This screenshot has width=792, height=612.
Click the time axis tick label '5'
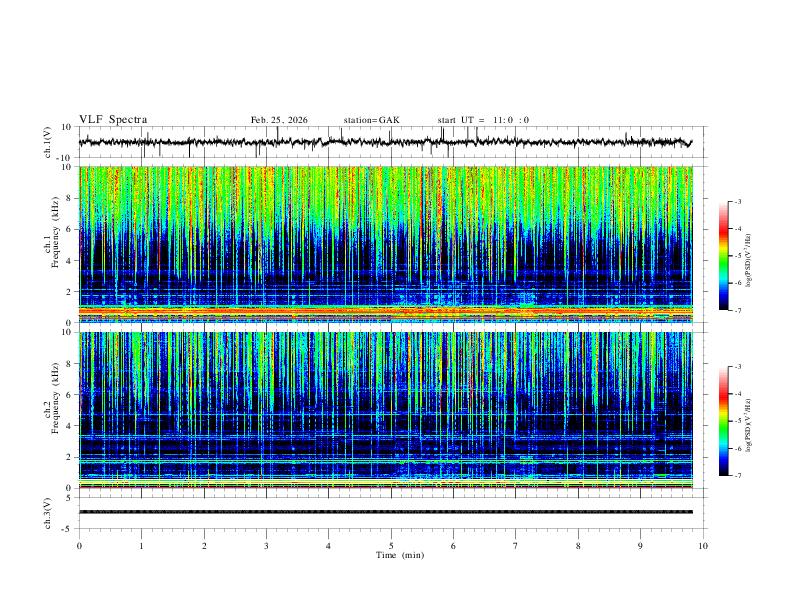pyautogui.click(x=391, y=546)
